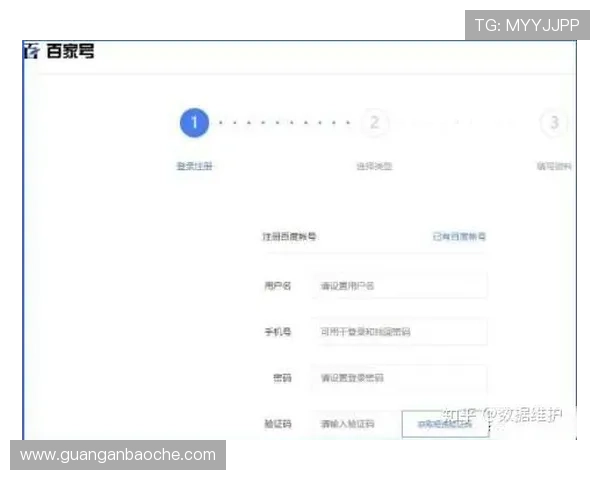Focus the 验证码 input field
This screenshot has height=480, width=600.
[x=356, y=424]
